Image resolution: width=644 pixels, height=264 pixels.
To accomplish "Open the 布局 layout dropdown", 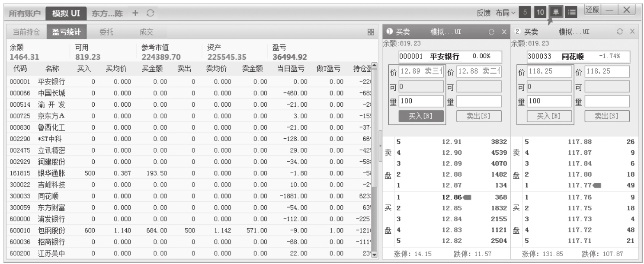I will tap(506, 13).
